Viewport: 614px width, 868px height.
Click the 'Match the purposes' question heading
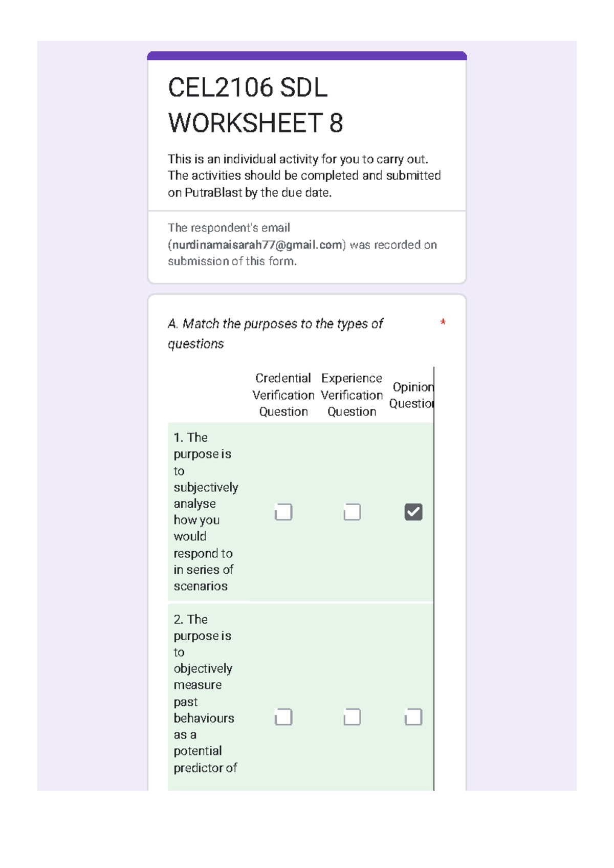(x=275, y=333)
